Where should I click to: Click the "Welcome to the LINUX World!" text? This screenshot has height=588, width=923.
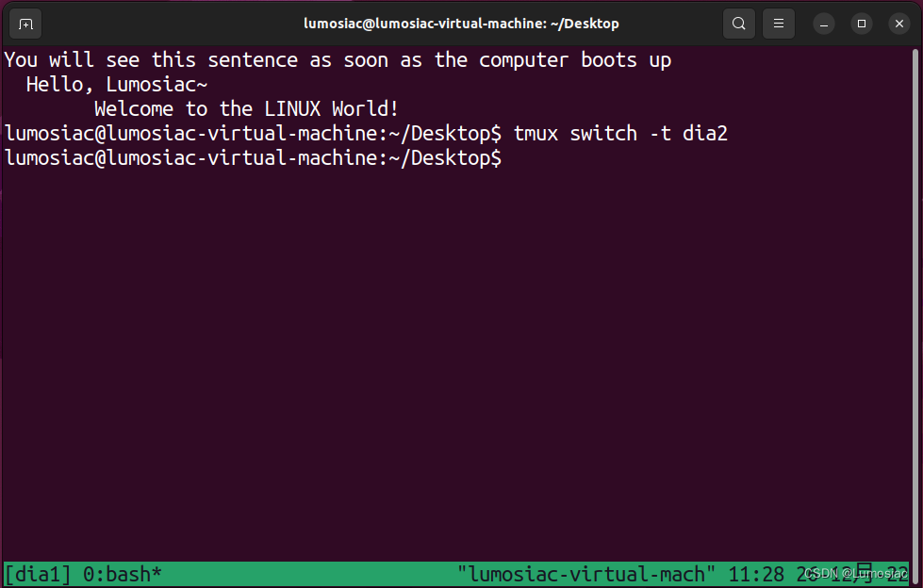(246, 109)
